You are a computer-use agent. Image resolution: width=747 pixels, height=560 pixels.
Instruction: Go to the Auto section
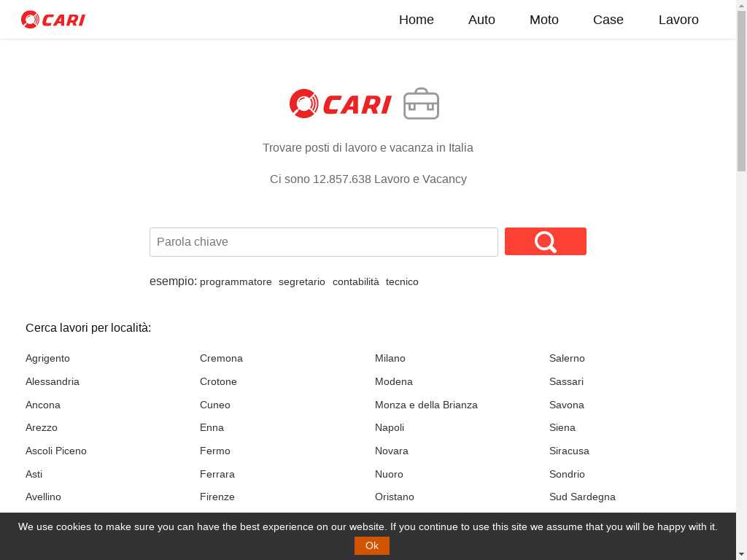[x=481, y=20]
